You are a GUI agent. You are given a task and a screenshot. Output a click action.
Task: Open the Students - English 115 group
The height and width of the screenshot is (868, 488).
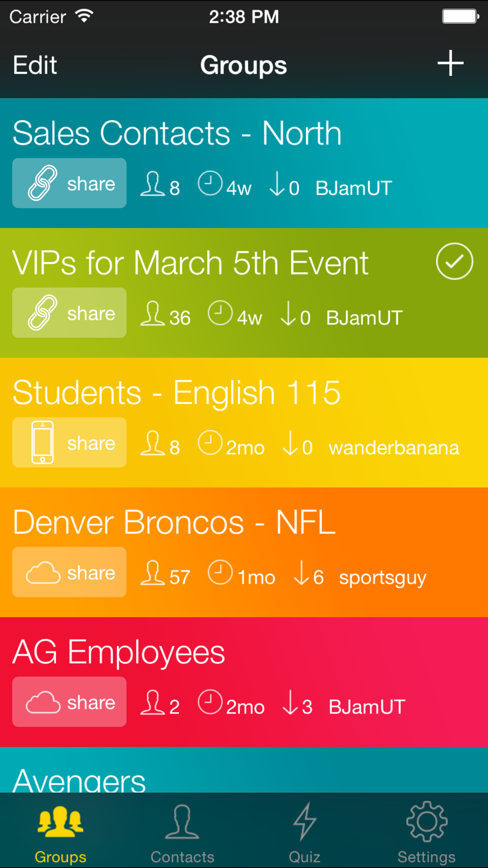click(x=177, y=392)
